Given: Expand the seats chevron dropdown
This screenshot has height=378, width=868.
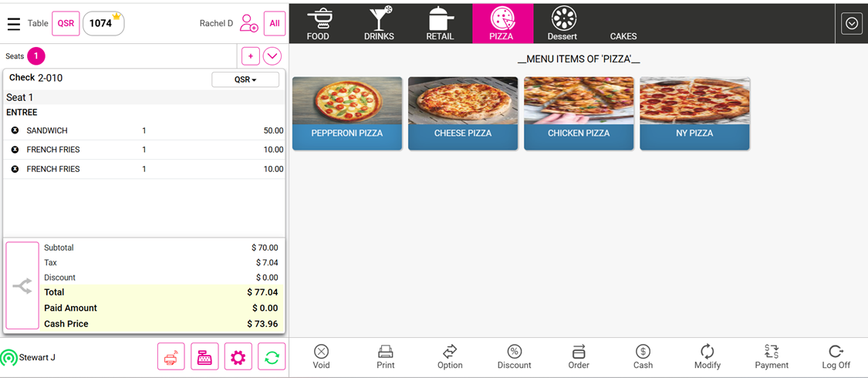Looking at the screenshot, I should click(x=272, y=56).
